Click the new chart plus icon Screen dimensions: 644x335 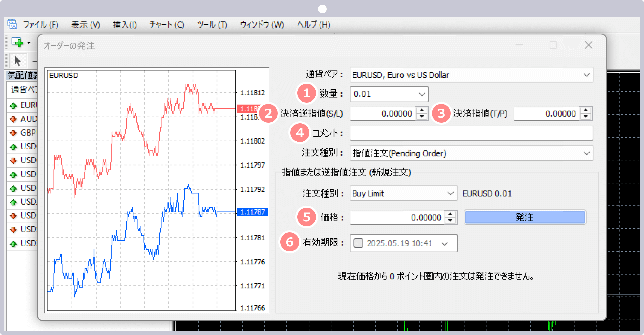[x=17, y=42]
